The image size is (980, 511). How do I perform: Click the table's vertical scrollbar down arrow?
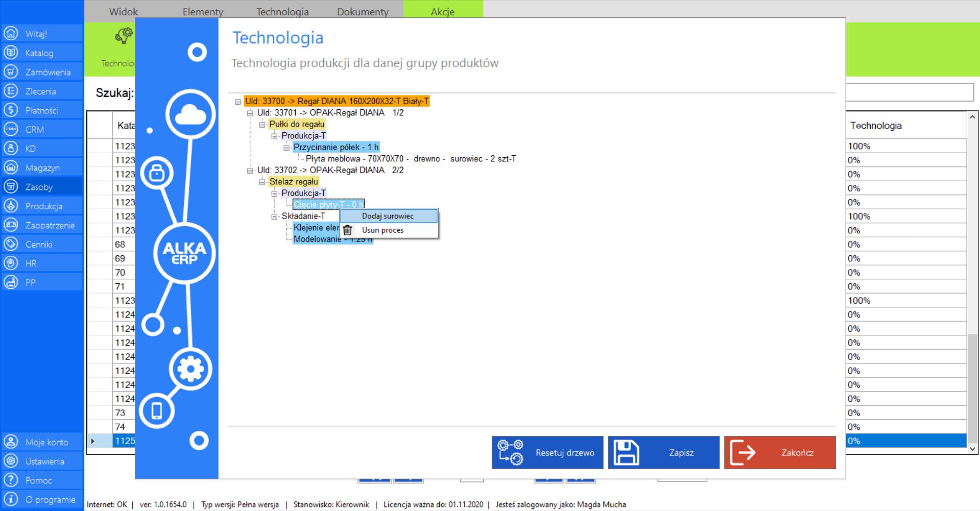coord(972,449)
